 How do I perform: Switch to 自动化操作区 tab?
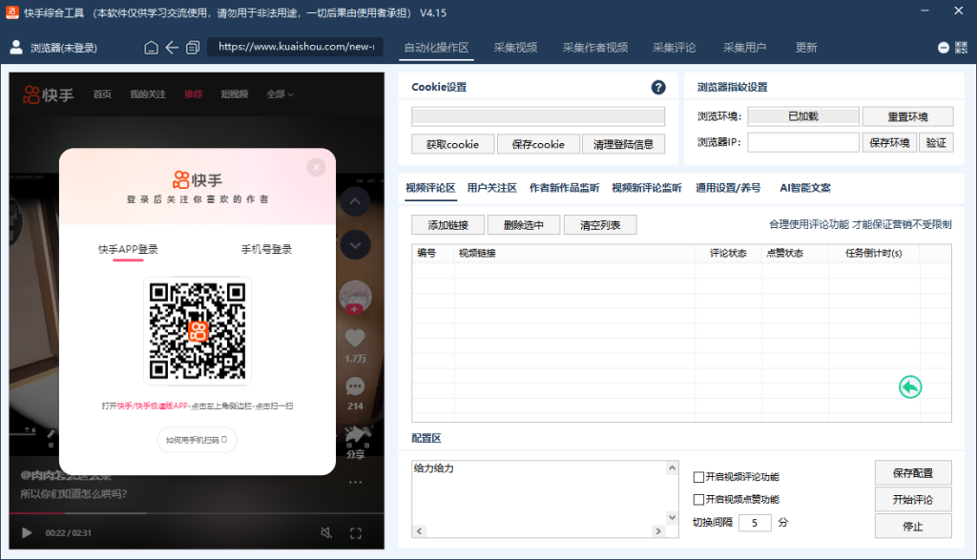(436, 48)
